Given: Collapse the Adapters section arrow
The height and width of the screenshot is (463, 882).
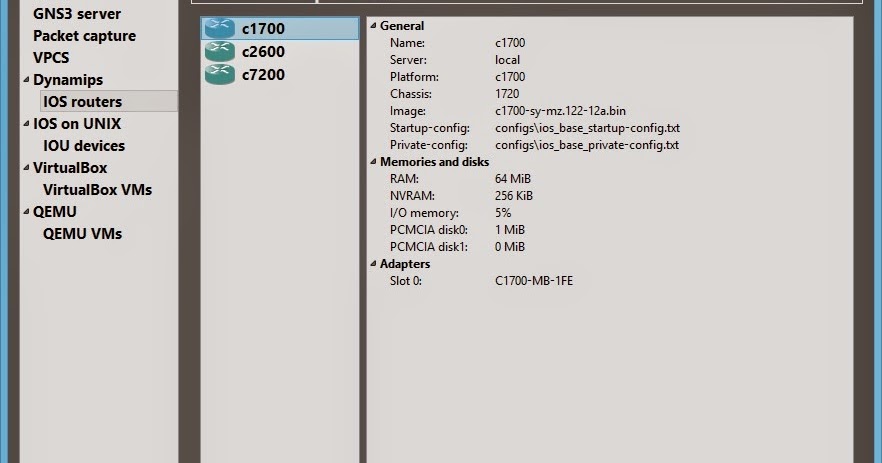Looking at the screenshot, I should (x=373, y=264).
